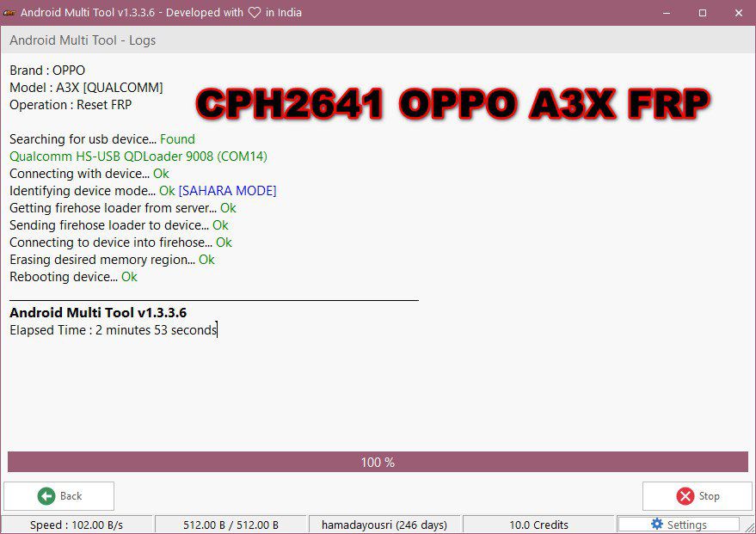756x534 pixels.
Task: Click the 'hamadayousri (246 days)' status entry
Action: point(384,525)
